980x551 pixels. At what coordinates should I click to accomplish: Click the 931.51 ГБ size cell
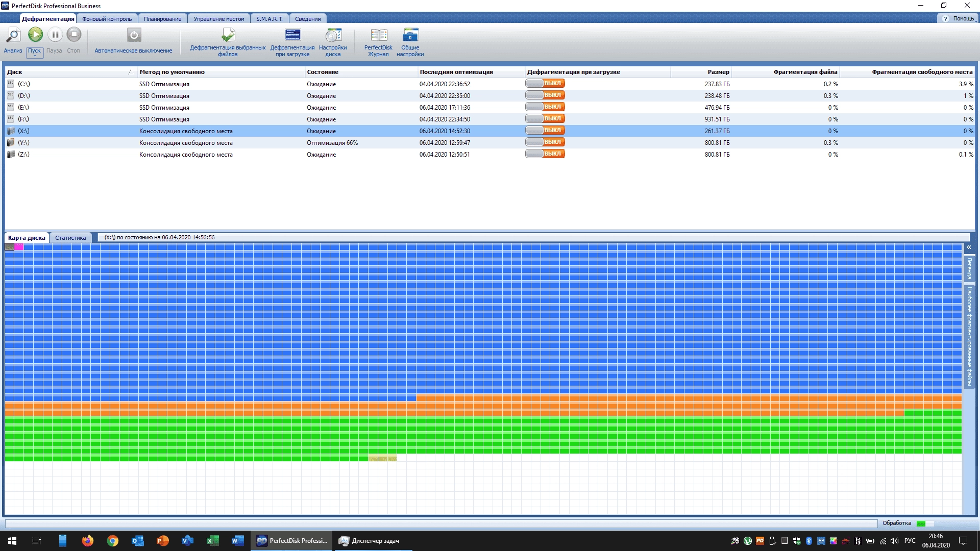click(717, 119)
